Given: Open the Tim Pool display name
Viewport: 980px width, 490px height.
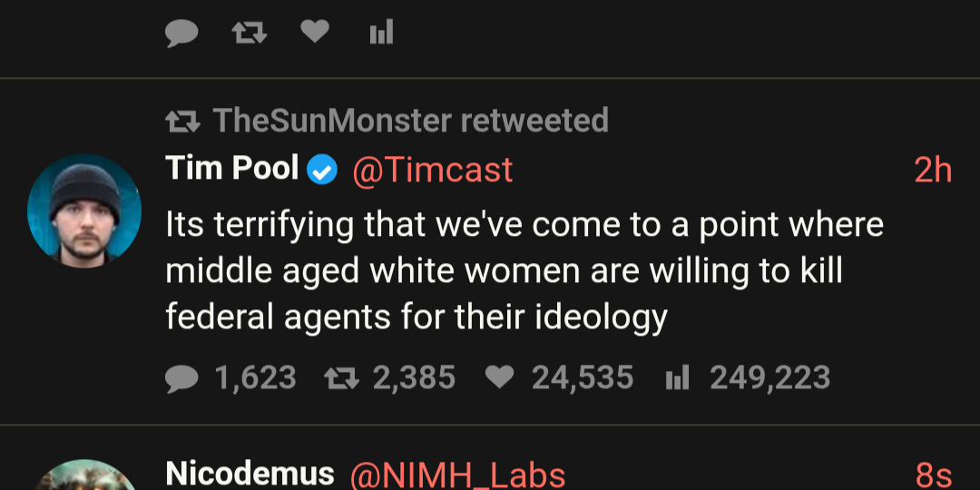Looking at the screenshot, I should (231, 169).
